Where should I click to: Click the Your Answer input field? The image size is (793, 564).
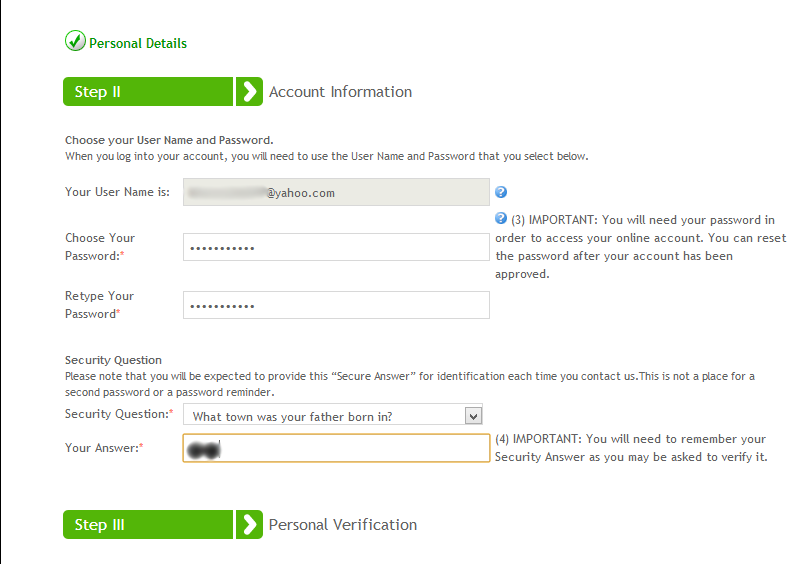coord(336,448)
